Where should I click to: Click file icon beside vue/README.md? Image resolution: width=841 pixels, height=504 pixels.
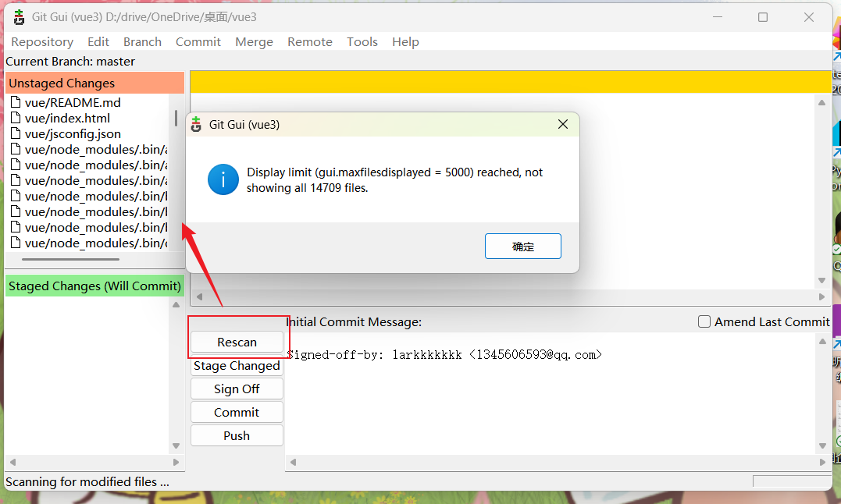pos(16,101)
